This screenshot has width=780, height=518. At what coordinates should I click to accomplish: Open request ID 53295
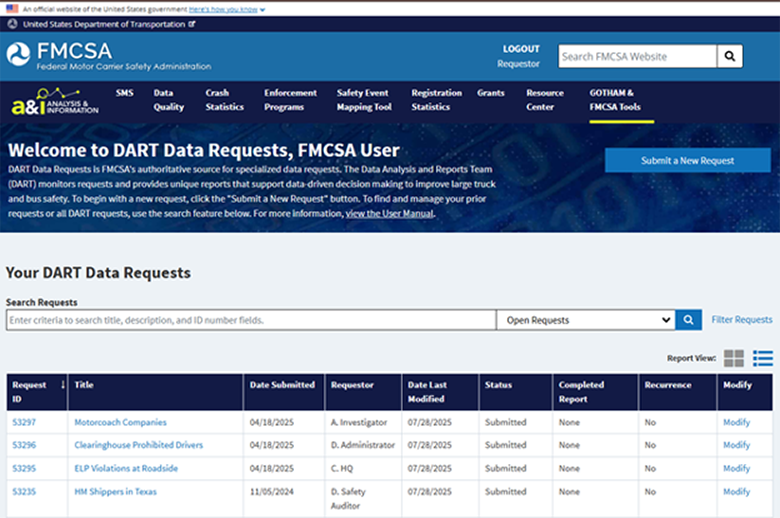(x=24, y=468)
